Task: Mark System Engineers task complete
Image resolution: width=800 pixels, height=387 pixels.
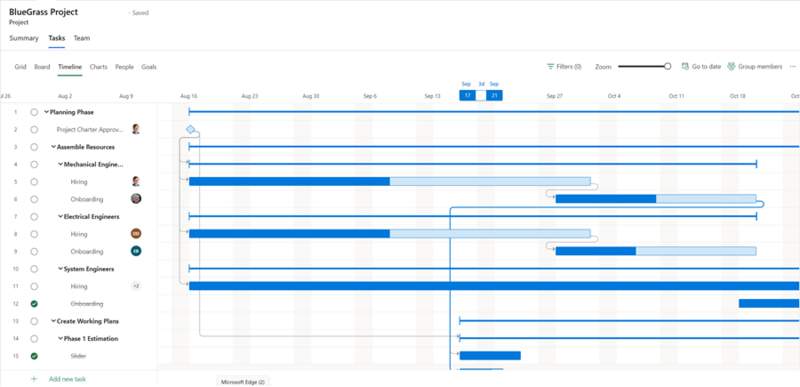Action: point(34,269)
